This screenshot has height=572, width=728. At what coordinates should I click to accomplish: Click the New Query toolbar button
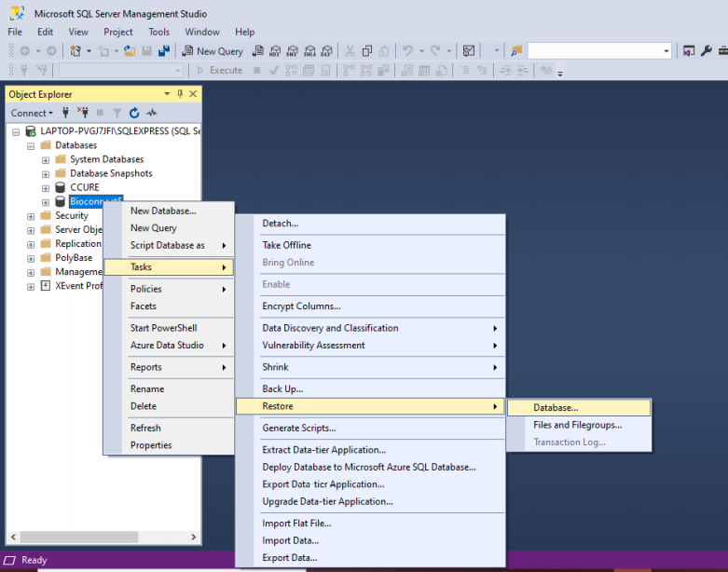point(213,51)
